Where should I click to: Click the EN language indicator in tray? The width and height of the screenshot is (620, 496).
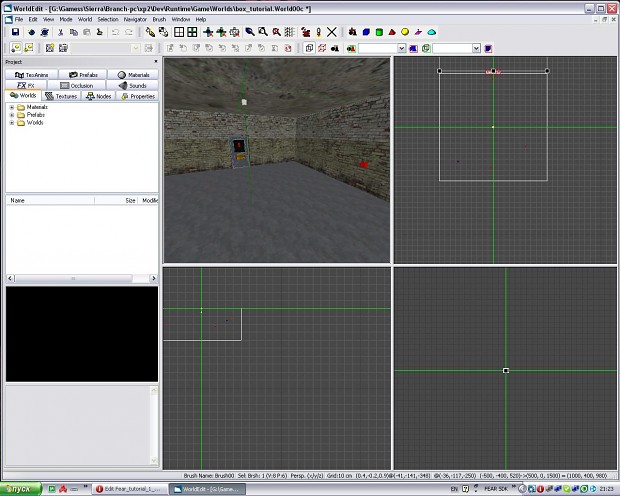click(454, 489)
